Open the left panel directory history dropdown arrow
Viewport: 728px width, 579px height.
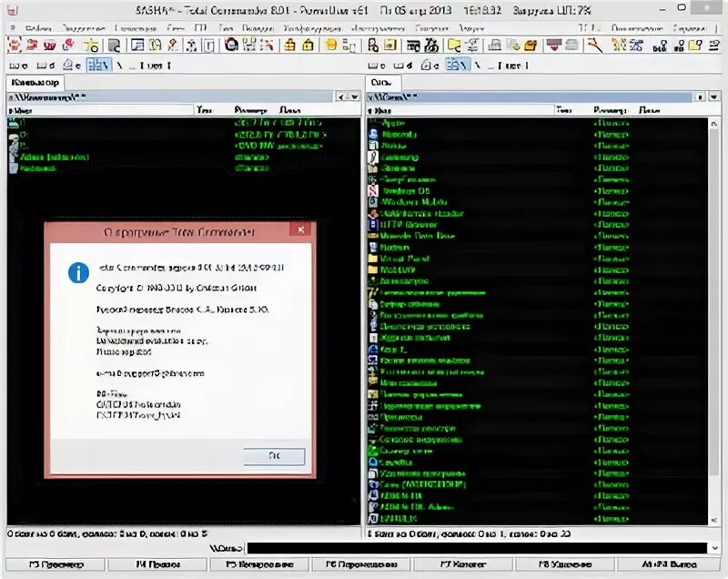355,96
